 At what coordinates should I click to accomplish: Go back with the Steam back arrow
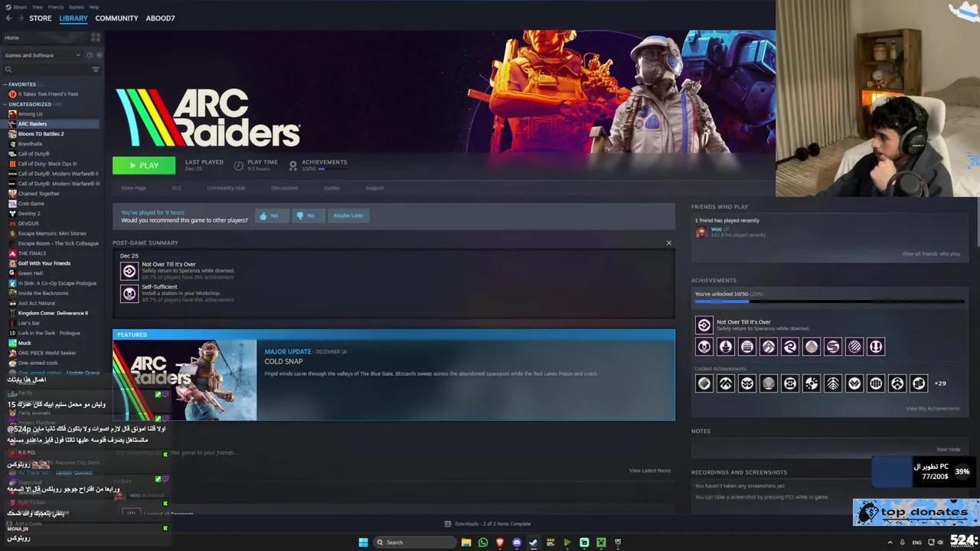click(8, 18)
